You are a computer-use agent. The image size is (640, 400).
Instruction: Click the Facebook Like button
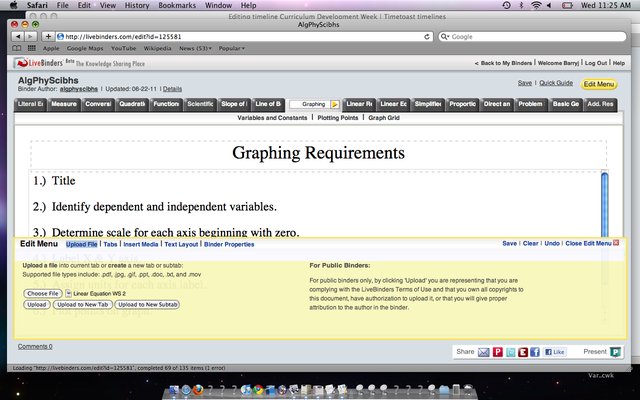click(x=555, y=352)
